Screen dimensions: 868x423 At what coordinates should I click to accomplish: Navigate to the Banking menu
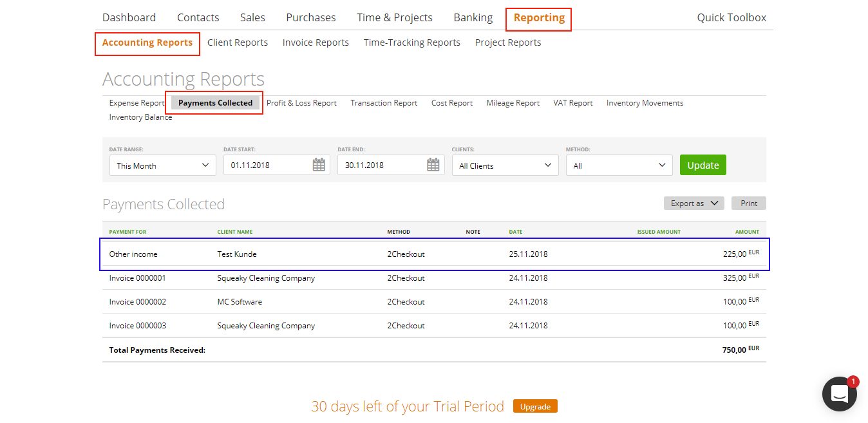coord(473,17)
